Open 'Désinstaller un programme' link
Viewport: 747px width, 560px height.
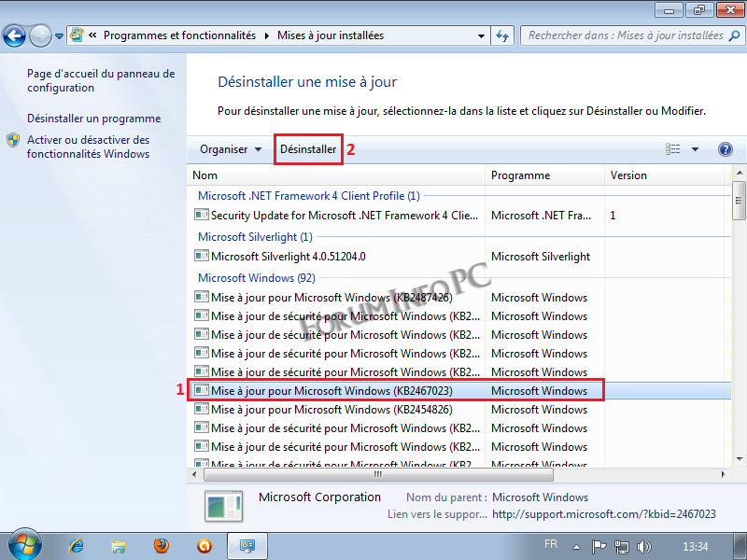(94, 119)
